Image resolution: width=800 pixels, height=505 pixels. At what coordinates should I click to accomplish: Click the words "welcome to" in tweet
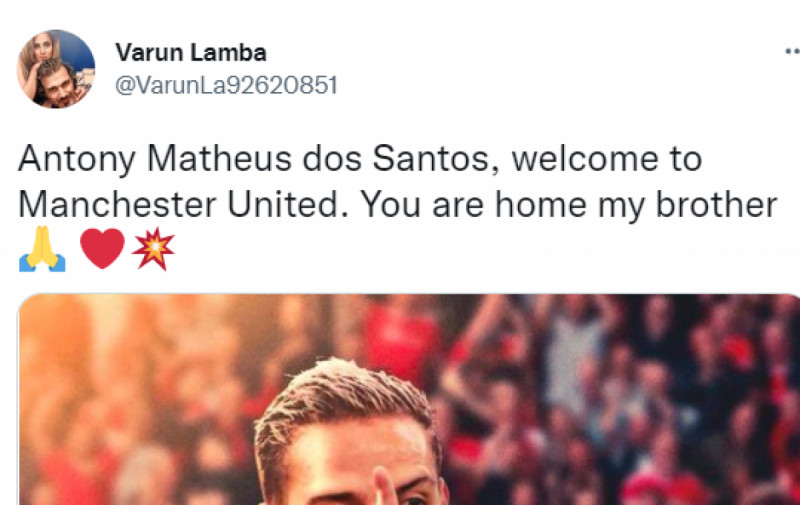pyautogui.click(x=607, y=159)
